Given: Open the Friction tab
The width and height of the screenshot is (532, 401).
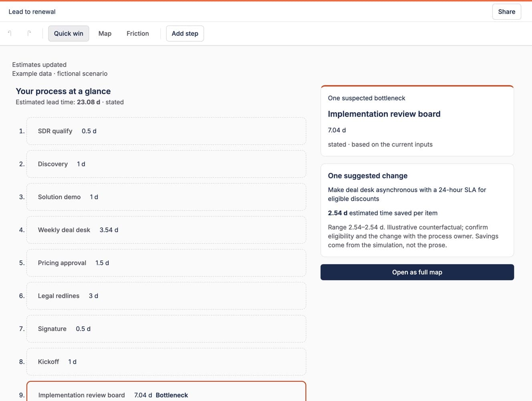Looking at the screenshot, I should (138, 34).
